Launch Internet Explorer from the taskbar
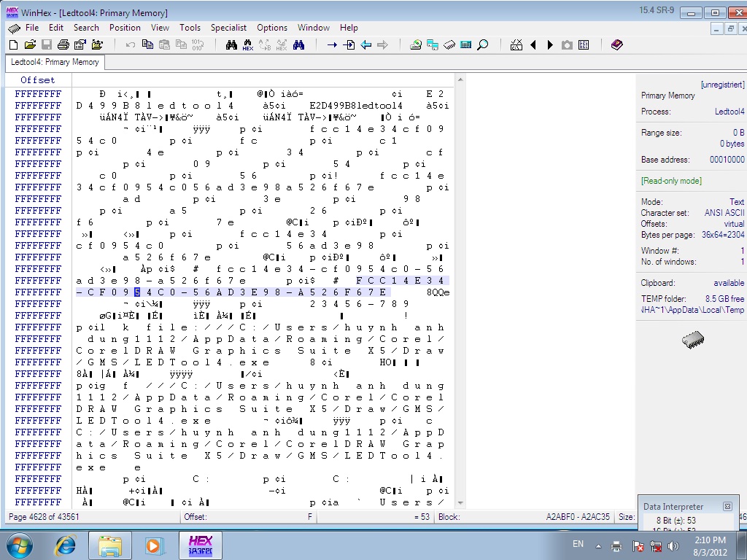 (x=65, y=545)
